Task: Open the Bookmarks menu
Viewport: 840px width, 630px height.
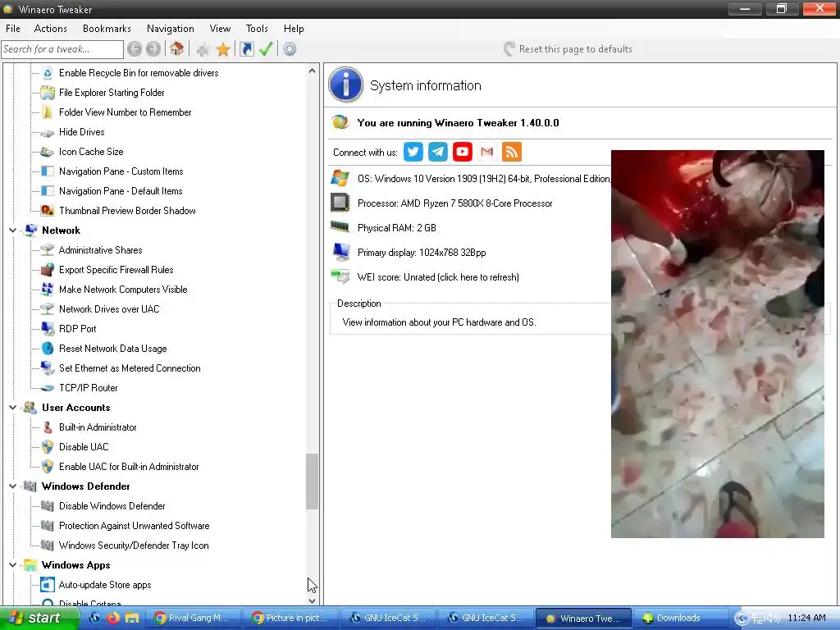Action: click(107, 29)
